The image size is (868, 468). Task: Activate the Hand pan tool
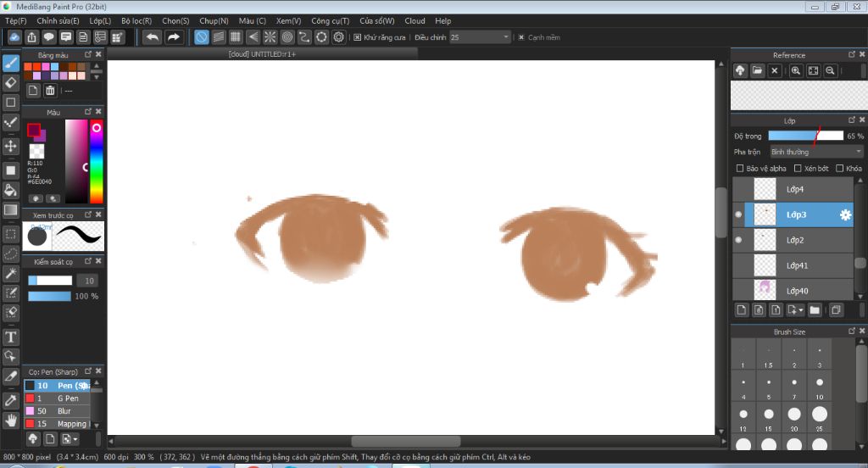point(11,420)
